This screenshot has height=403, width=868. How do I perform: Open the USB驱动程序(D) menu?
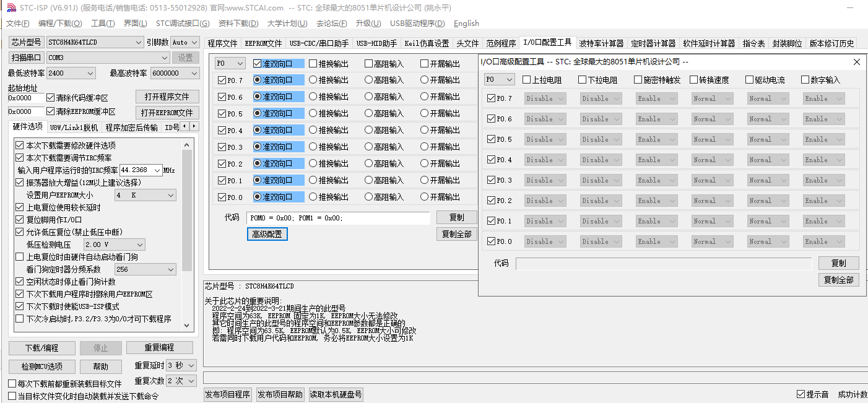pyautogui.click(x=417, y=24)
